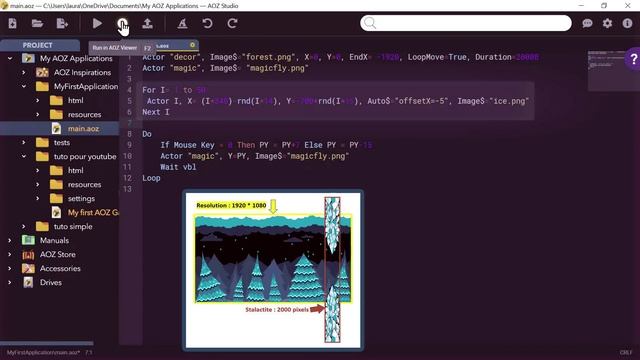Click the 'Next I' code line

tap(156, 112)
